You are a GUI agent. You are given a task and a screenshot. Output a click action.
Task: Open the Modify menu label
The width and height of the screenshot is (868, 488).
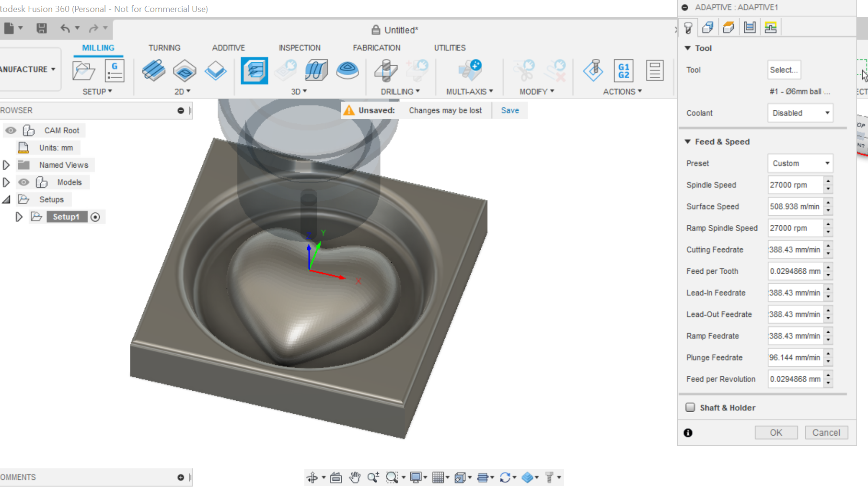537,92
